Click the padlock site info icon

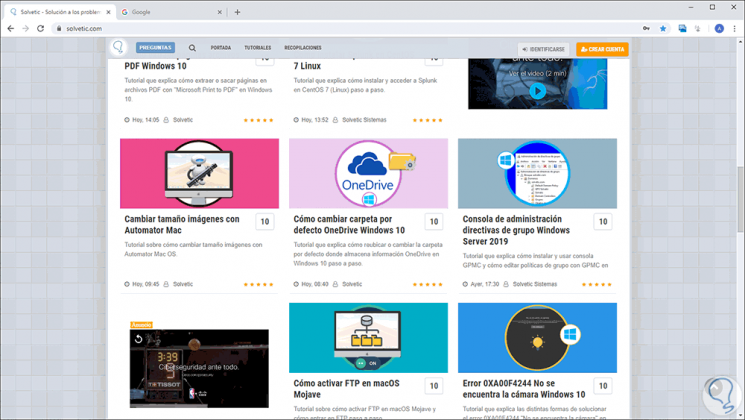coord(59,29)
